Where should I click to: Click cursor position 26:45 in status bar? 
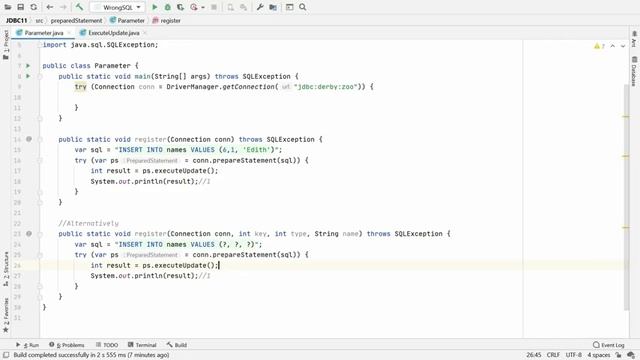533,355
